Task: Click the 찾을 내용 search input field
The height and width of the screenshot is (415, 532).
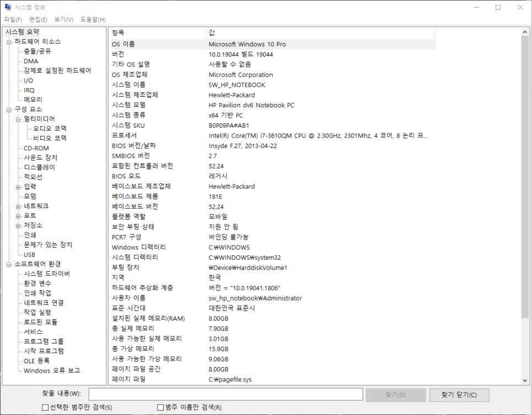Action: click(226, 394)
